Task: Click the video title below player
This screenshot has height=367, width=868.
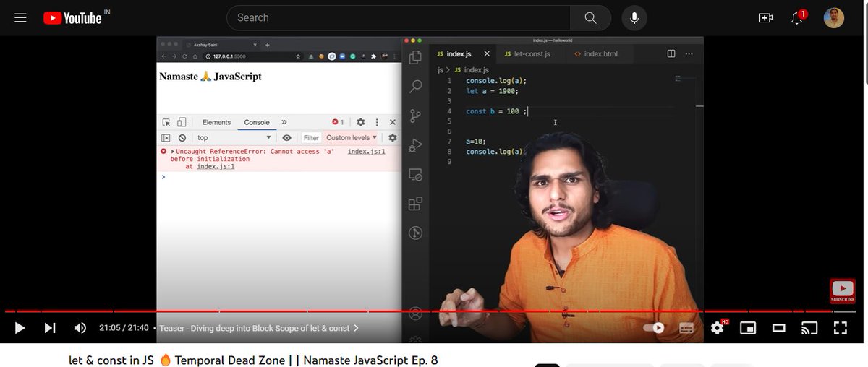Action: [x=253, y=360]
